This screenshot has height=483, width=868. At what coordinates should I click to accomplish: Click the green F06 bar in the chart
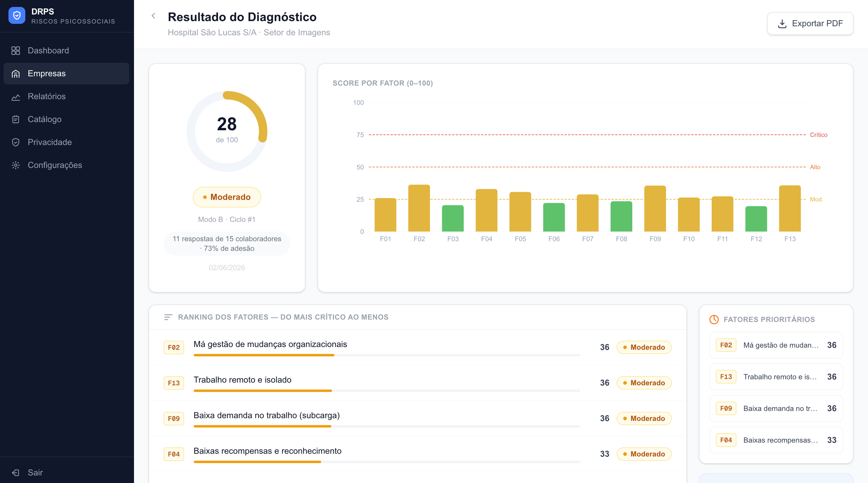(x=554, y=217)
